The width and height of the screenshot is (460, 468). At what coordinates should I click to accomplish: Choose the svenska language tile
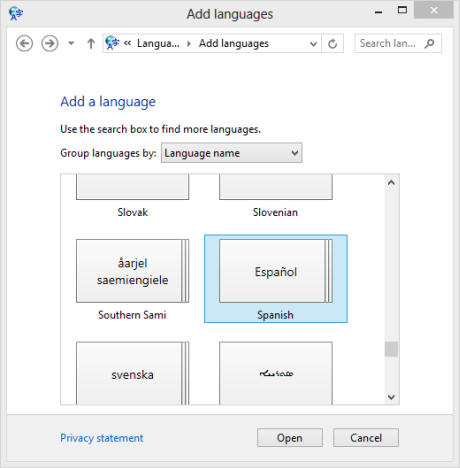click(x=133, y=373)
